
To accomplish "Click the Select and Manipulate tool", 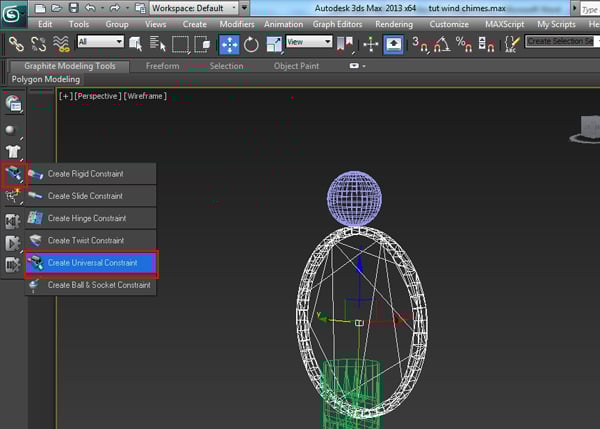I will [370, 44].
